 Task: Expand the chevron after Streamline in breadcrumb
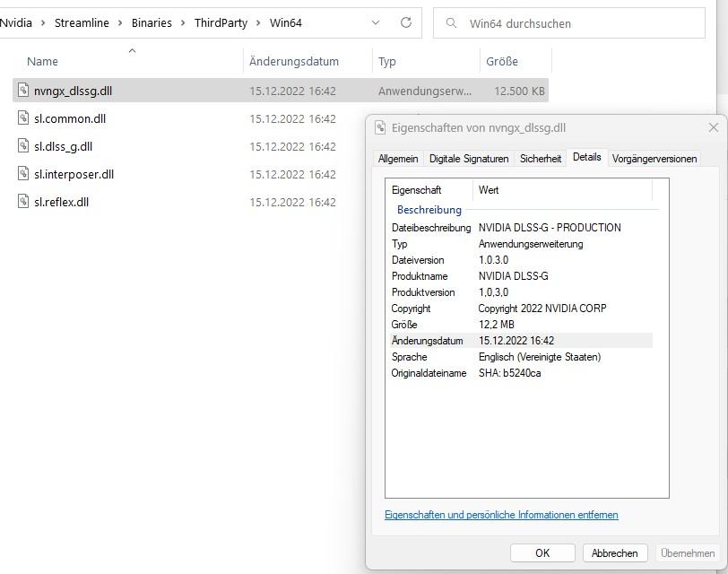pos(120,23)
